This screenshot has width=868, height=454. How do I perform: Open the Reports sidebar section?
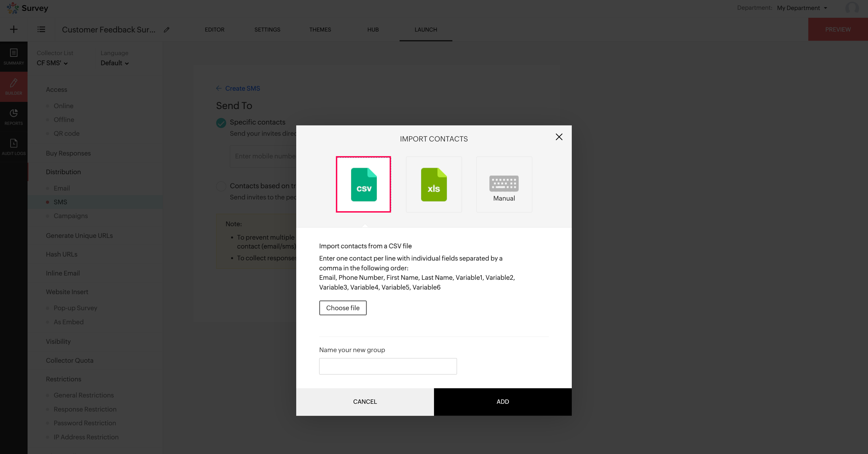coord(13,117)
